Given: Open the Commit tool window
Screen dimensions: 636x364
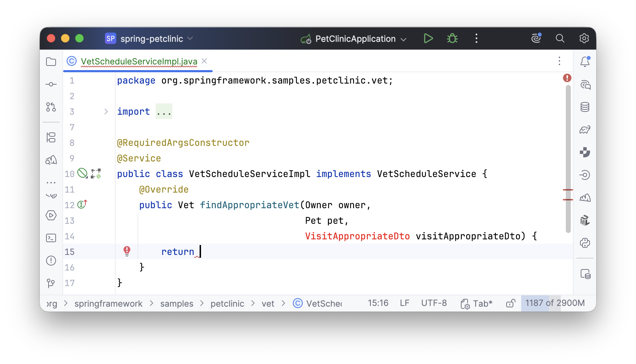Looking at the screenshot, I should click(x=51, y=84).
